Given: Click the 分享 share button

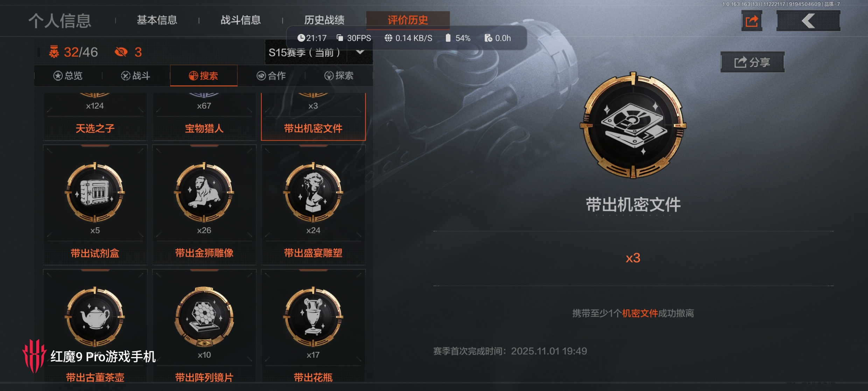Looking at the screenshot, I should [x=752, y=62].
